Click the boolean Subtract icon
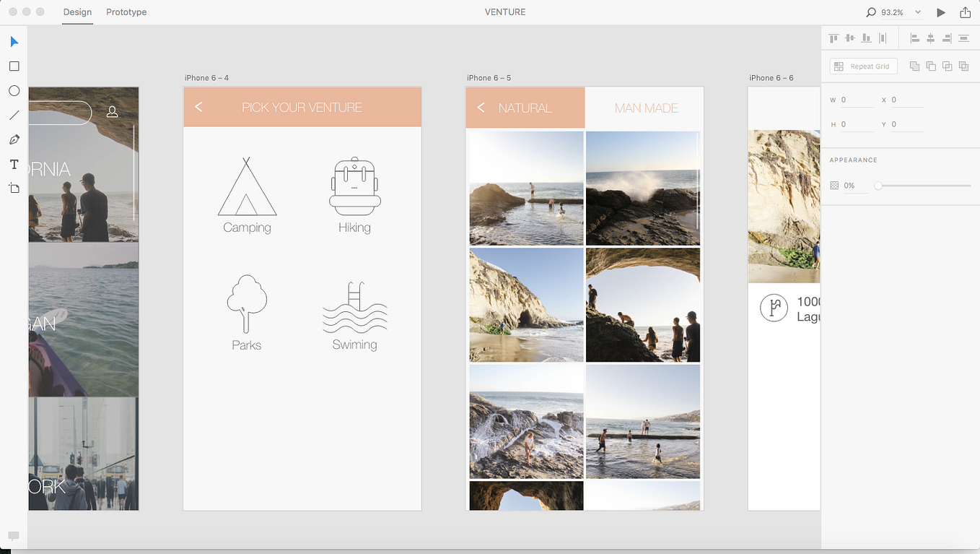Viewport: 980px width, 554px height. [x=931, y=66]
